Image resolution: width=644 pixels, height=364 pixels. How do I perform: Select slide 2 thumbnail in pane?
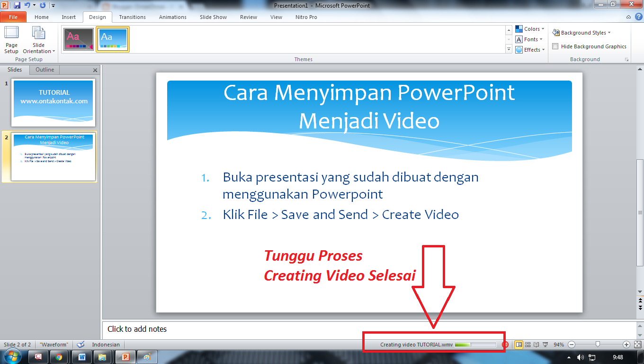point(54,157)
